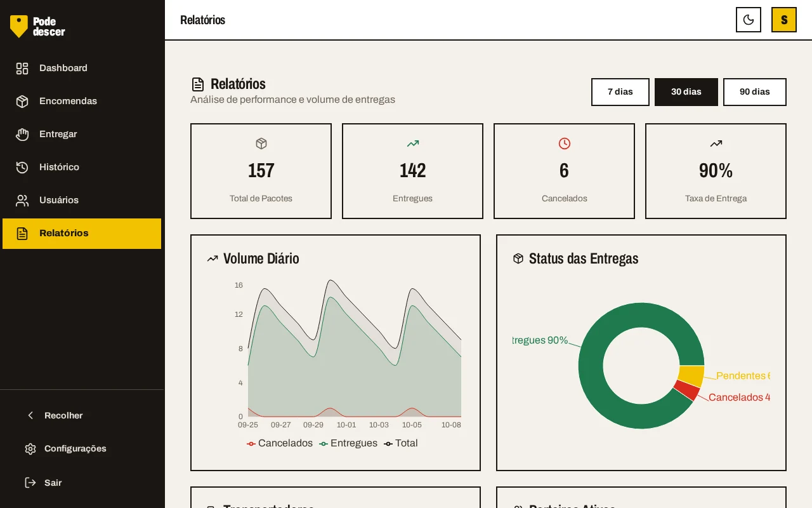This screenshot has height=508, width=812.
Task: Select the 30 dias period button
Action: click(x=686, y=92)
